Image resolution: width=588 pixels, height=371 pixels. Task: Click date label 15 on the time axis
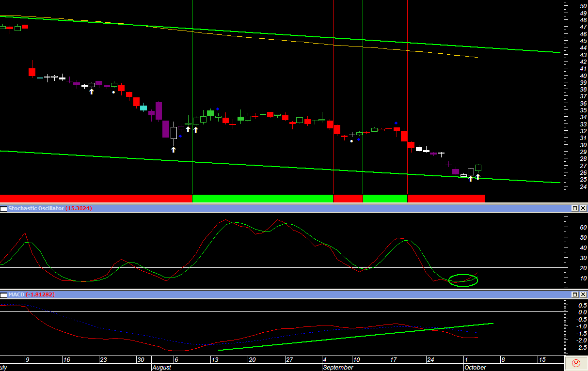click(542, 360)
